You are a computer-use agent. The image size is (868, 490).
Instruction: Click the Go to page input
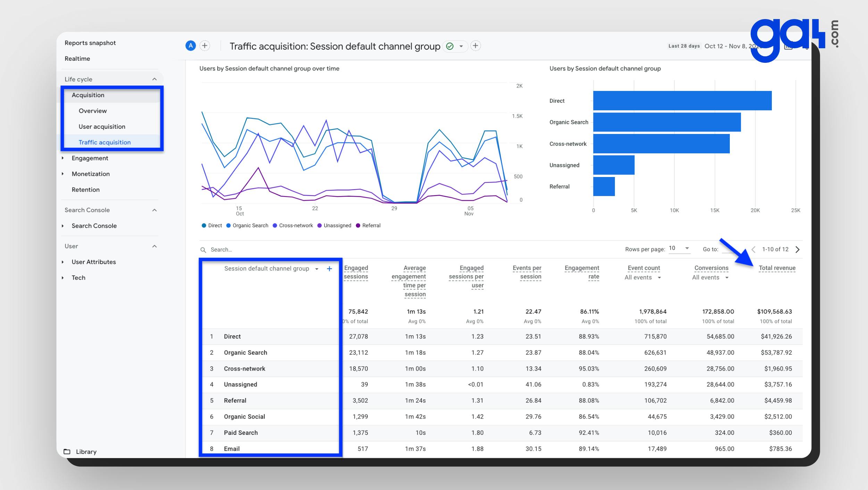click(730, 249)
